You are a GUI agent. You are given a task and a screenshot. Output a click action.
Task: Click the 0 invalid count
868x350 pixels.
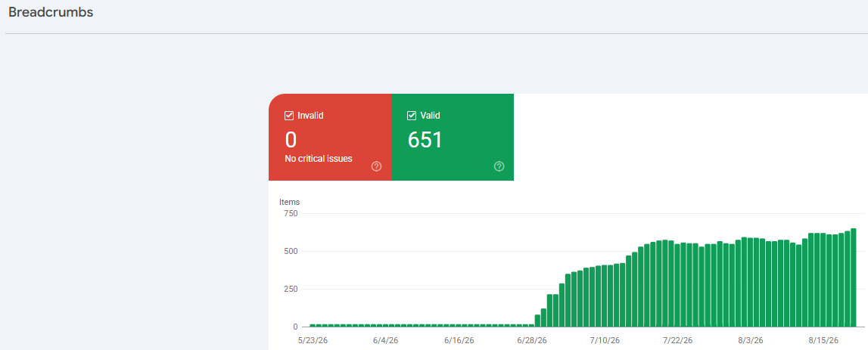(x=291, y=141)
